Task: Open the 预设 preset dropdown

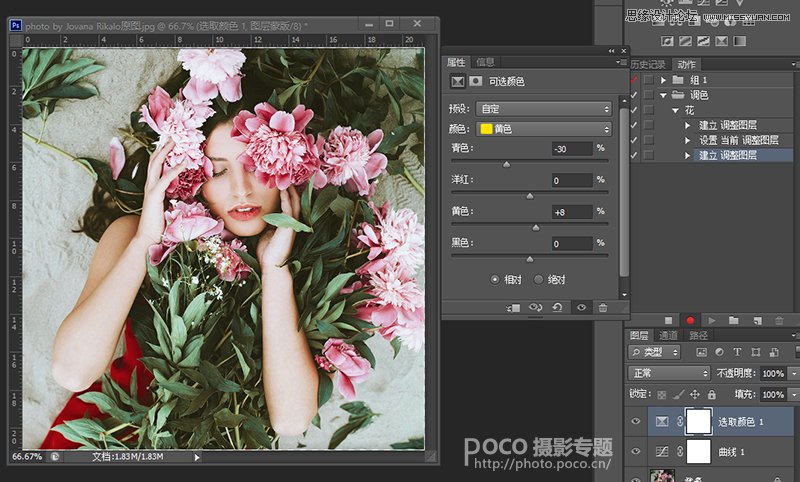Action: click(543, 109)
